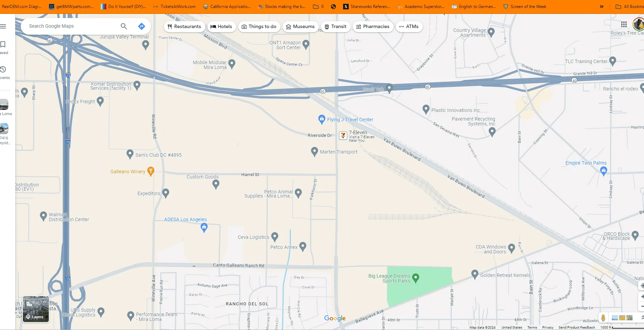644x330 pixels.
Task: Show nearby ATMs chip
Action: [409, 26]
